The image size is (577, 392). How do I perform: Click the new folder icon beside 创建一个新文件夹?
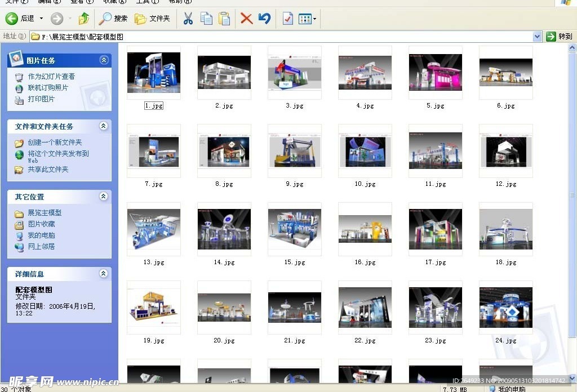click(19, 143)
